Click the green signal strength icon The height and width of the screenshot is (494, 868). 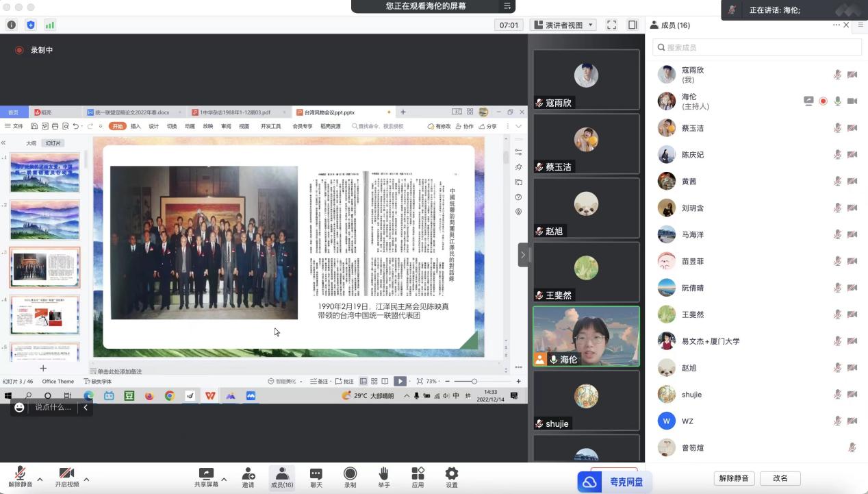49,25
